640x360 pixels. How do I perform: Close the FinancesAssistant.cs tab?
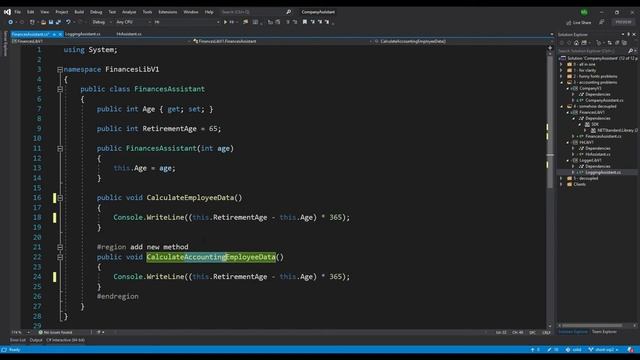(x=60, y=34)
